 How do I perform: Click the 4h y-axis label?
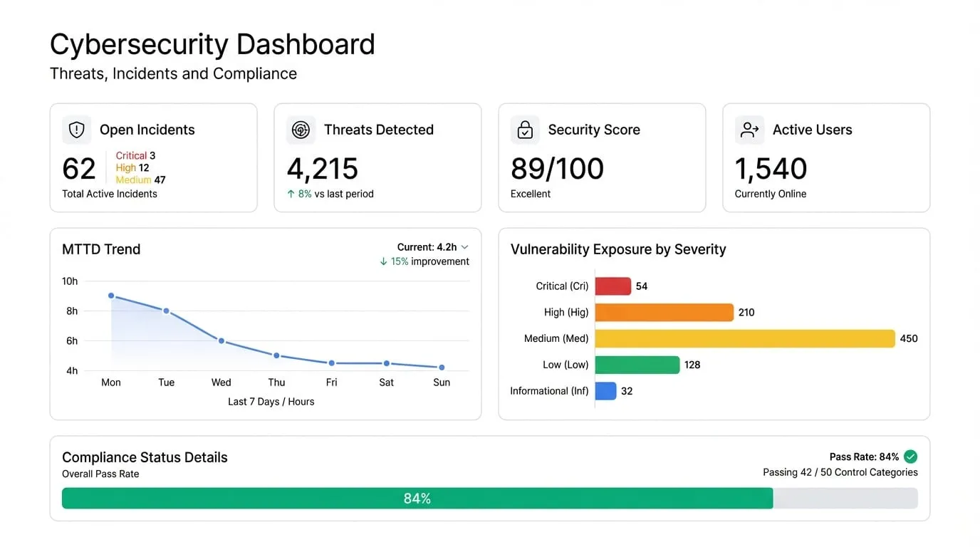[72, 370]
